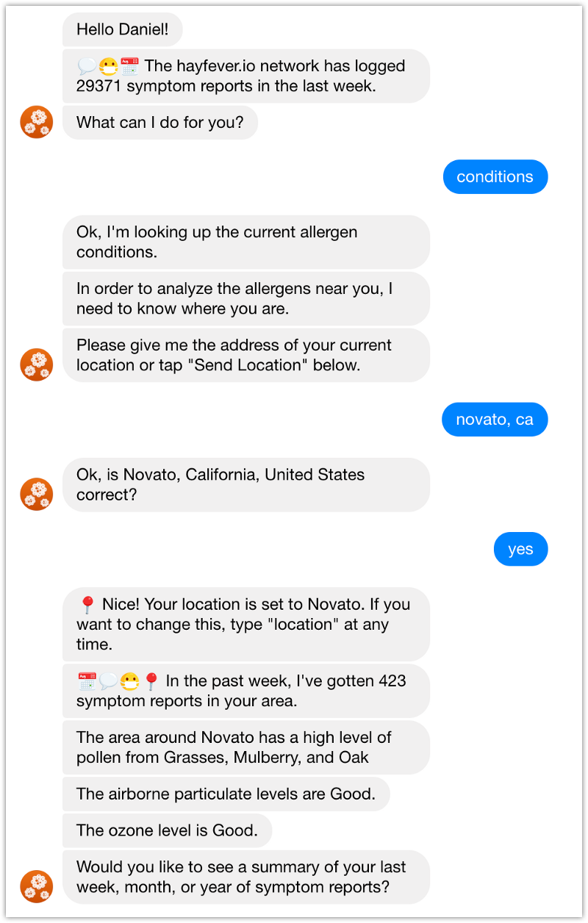Viewport: 588px width, 923px height.
Task: Click the pollen from Grasses, Mulberry, and Oak message
Action: (245, 747)
